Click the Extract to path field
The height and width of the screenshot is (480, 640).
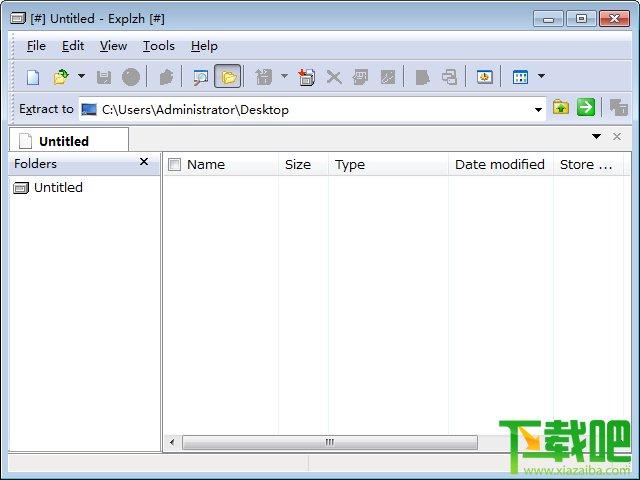tap(312, 109)
